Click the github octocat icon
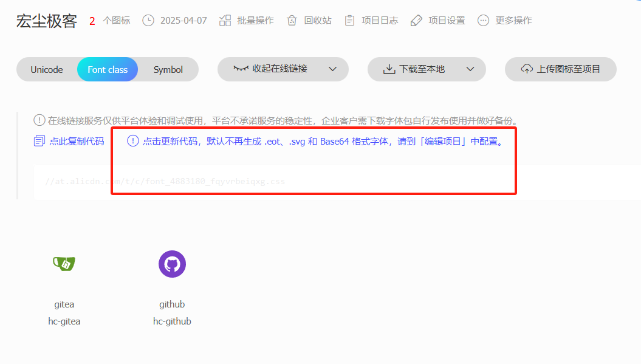This screenshot has width=641, height=364. click(172, 264)
